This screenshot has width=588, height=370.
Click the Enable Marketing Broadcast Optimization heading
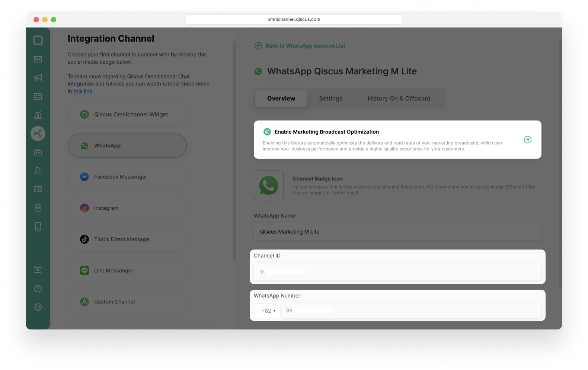[x=327, y=132]
